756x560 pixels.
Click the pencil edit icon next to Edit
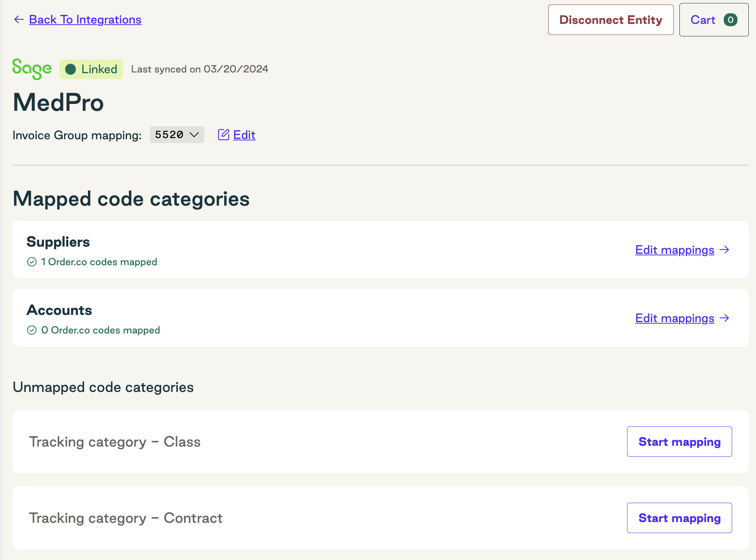[224, 135]
